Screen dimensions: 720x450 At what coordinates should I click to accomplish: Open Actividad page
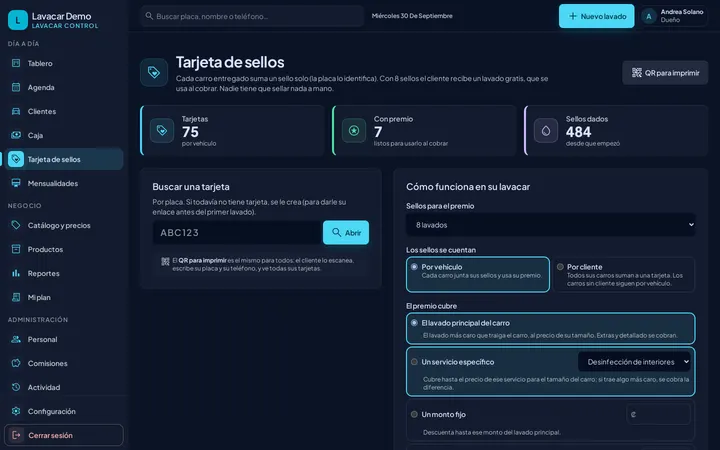tap(64, 387)
